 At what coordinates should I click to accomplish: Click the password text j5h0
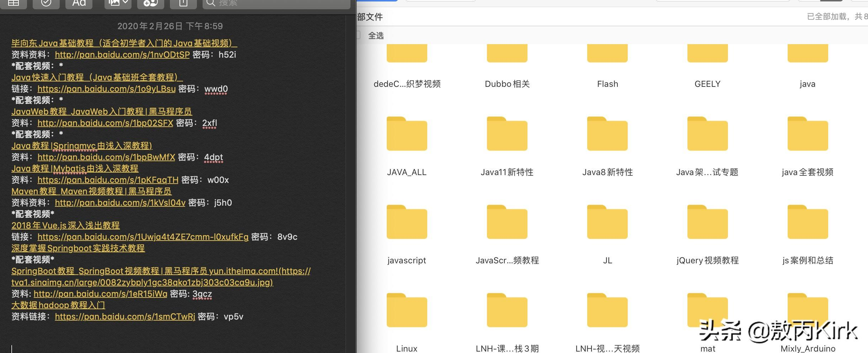coord(223,203)
